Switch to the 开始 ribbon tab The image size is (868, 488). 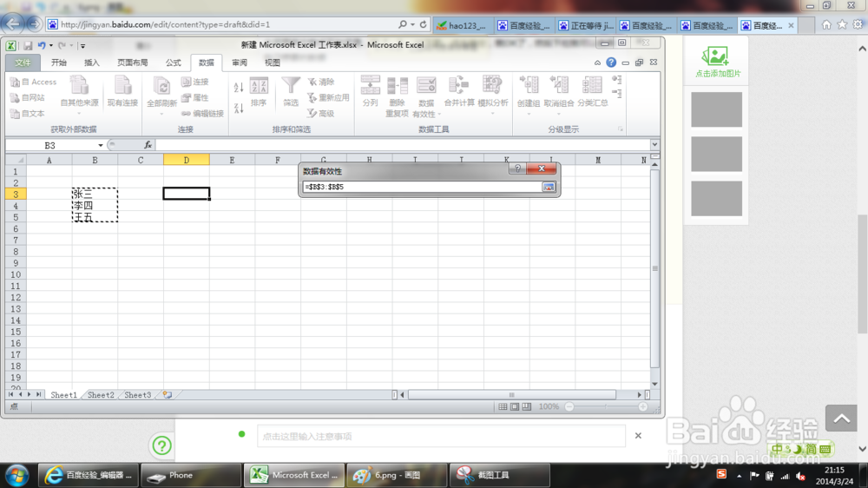tap(59, 63)
